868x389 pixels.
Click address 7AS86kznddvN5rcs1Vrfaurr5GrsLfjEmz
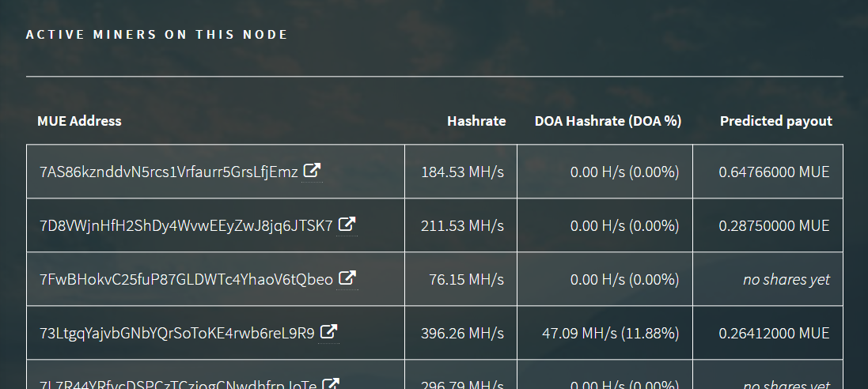click(169, 172)
